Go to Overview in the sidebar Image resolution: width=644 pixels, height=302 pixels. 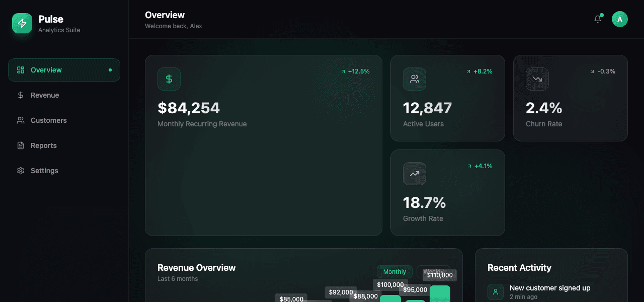coord(64,70)
